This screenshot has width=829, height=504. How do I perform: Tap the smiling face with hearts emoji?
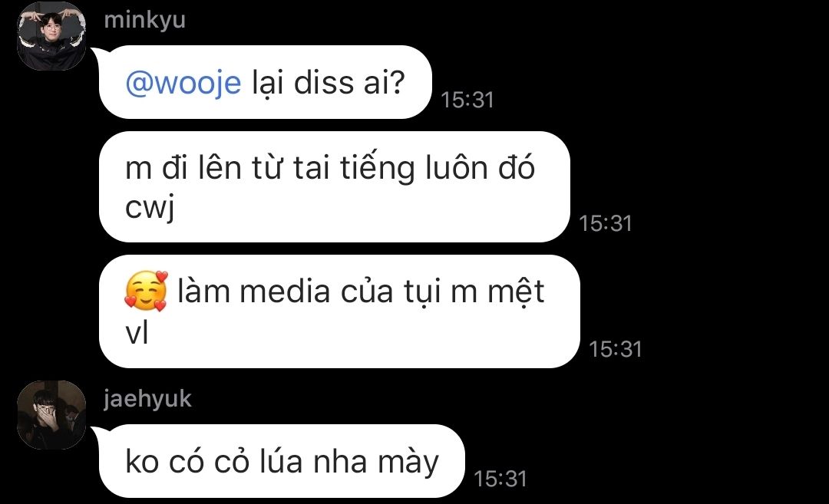pos(146,291)
